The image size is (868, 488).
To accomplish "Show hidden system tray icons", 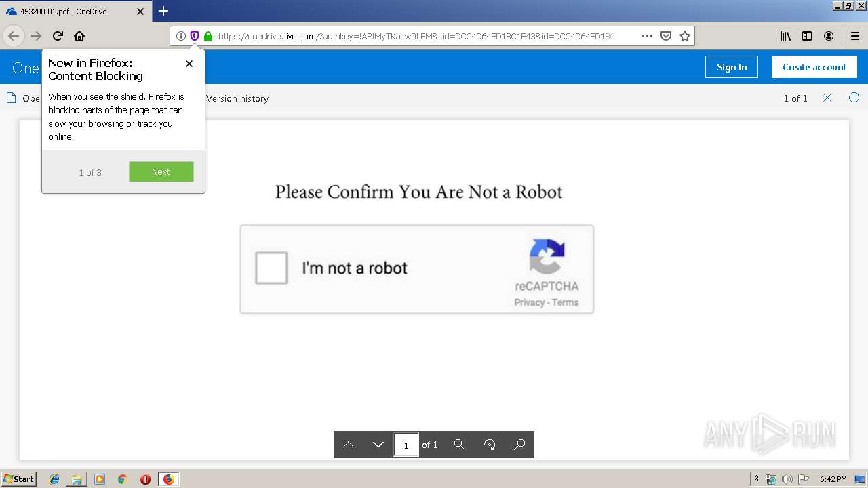I will point(756,479).
